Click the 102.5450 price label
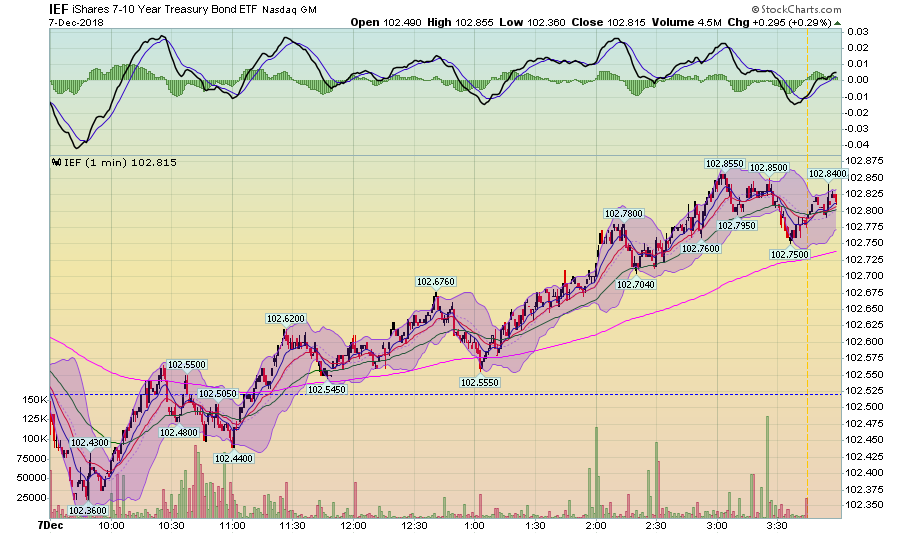Image resolution: width=900 pixels, height=534 pixels. click(327, 389)
